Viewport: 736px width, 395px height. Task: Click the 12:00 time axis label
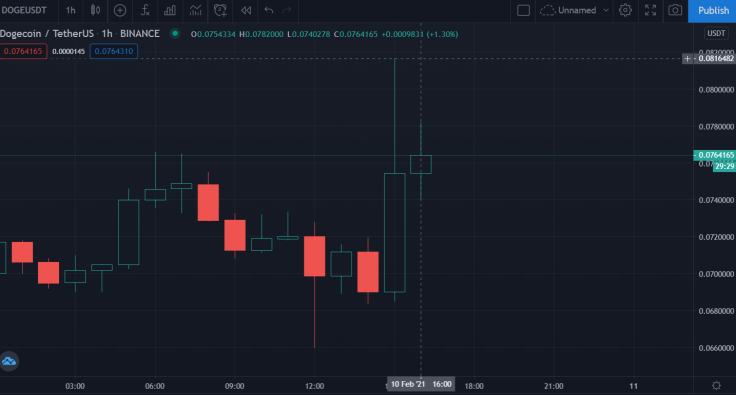(x=314, y=386)
